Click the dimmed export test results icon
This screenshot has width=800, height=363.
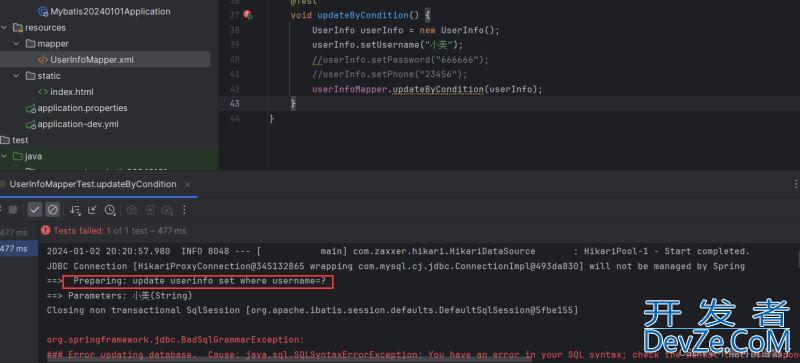click(150, 210)
